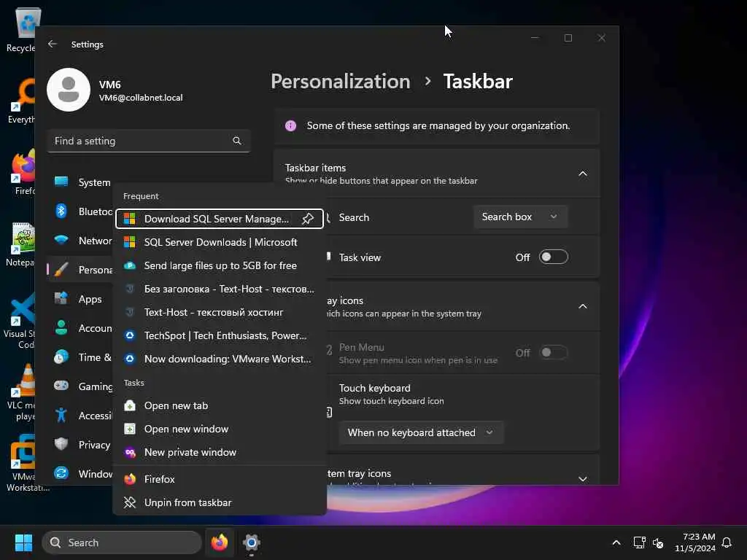Open the Time & language clock icon
The height and width of the screenshot is (560, 747).
click(61, 357)
